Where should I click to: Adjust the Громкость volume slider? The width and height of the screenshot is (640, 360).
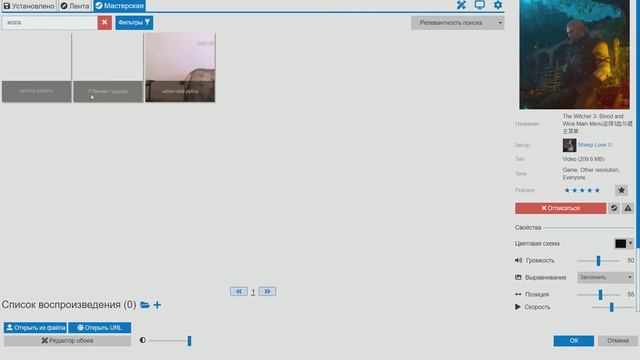(x=598, y=260)
